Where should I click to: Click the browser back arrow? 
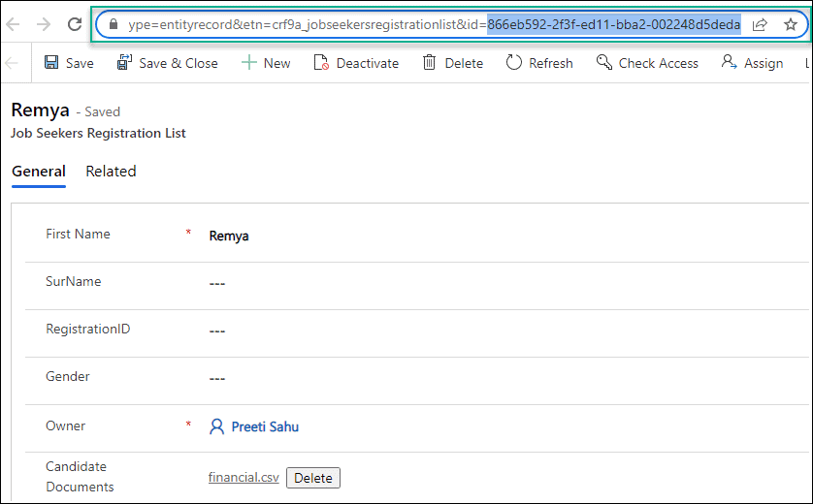tap(13, 24)
